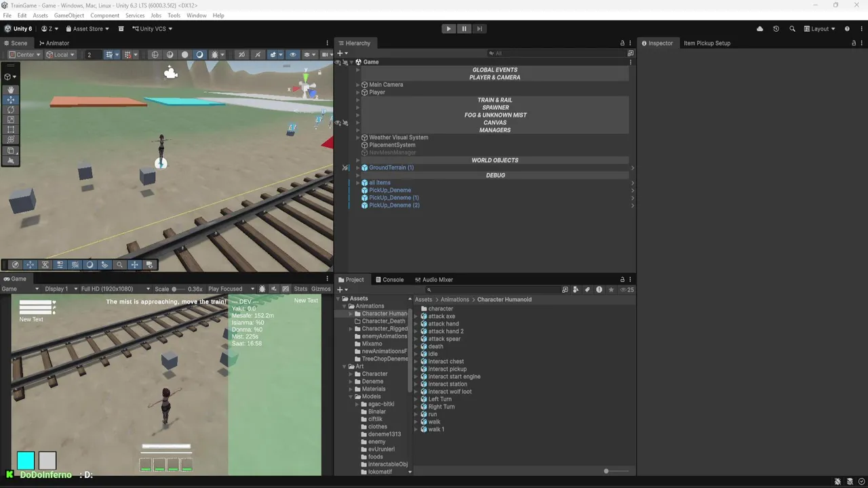Lock the Inspector panel

coord(854,43)
